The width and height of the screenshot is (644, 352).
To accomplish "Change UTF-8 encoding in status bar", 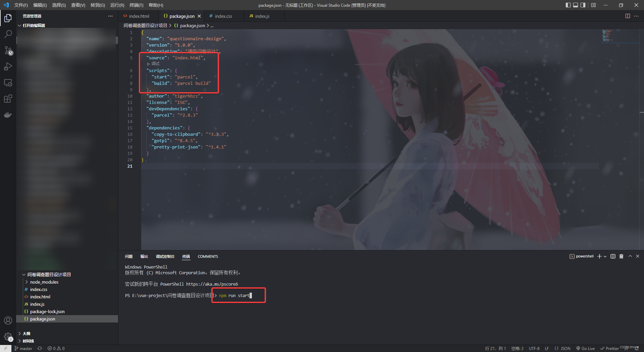I will (x=534, y=349).
